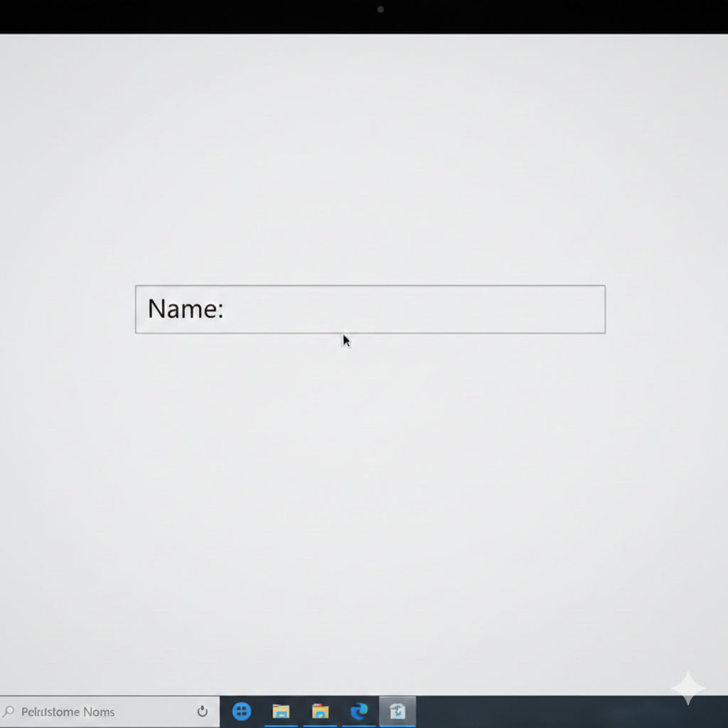Open the right folder icon on taskbar
Viewport: 728px width, 728px height.
pos(321,711)
